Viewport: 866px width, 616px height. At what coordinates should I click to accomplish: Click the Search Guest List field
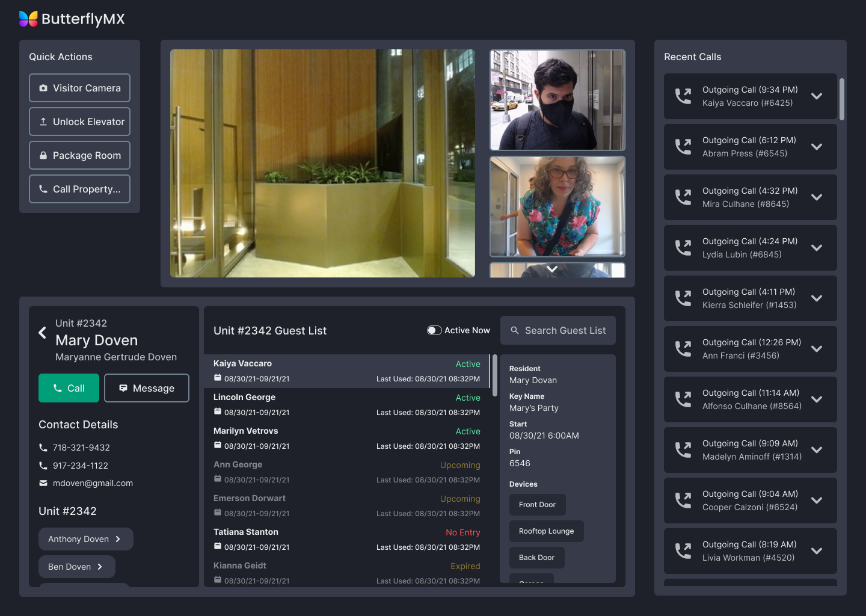click(x=558, y=330)
